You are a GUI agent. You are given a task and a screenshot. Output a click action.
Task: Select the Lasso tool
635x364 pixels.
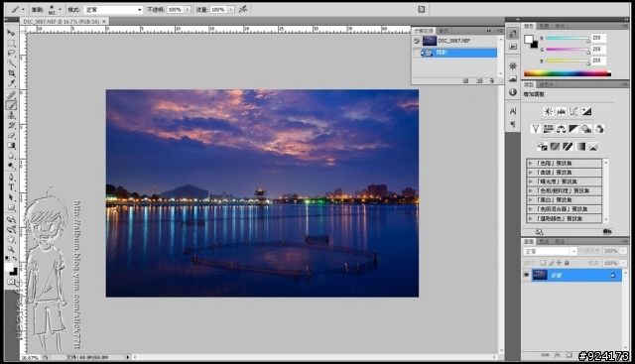(x=11, y=53)
